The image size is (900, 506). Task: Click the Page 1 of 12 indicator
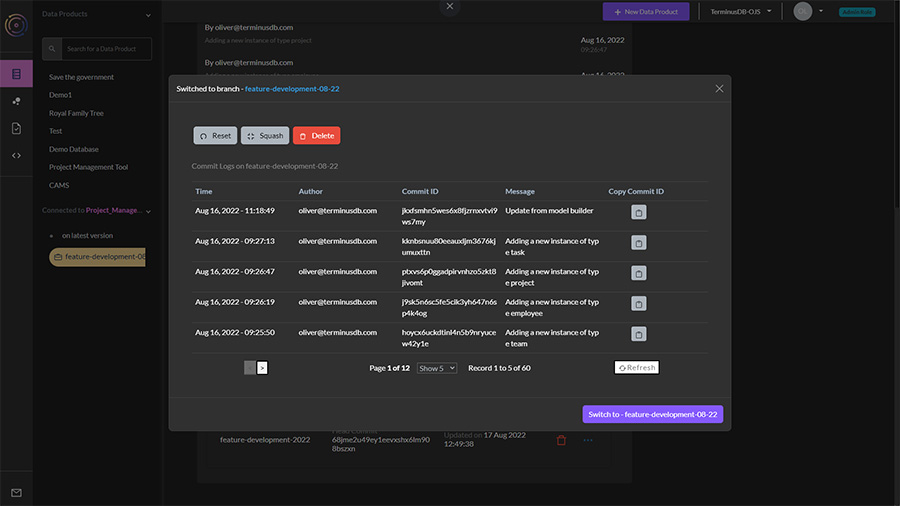coord(389,368)
